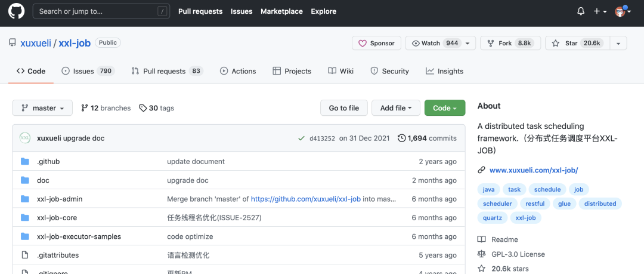The height and width of the screenshot is (274, 644).
Task: Click the xxl-job-executor-samples folder icon
Action: pos(25,236)
